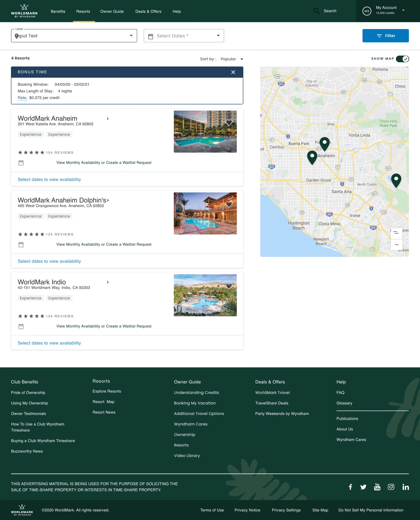Open the Owner Guide nav item
420x520 pixels.
[x=112, y=11]
